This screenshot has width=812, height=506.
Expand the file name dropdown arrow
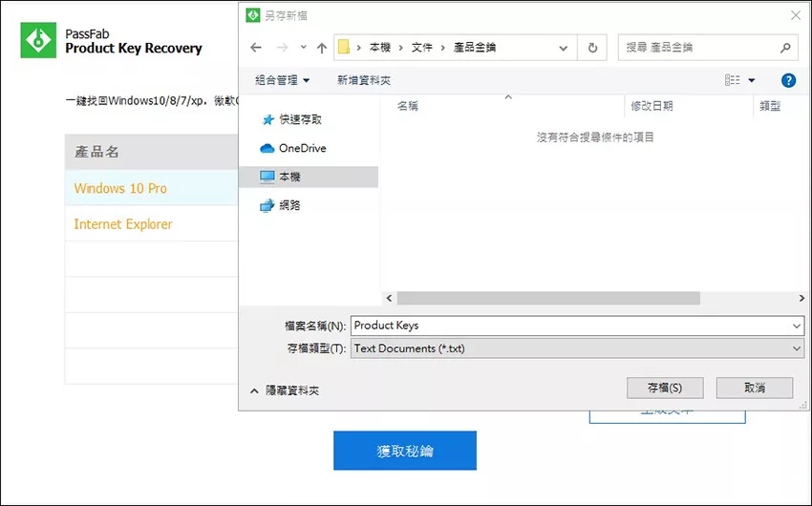click(x=797, y=326)
